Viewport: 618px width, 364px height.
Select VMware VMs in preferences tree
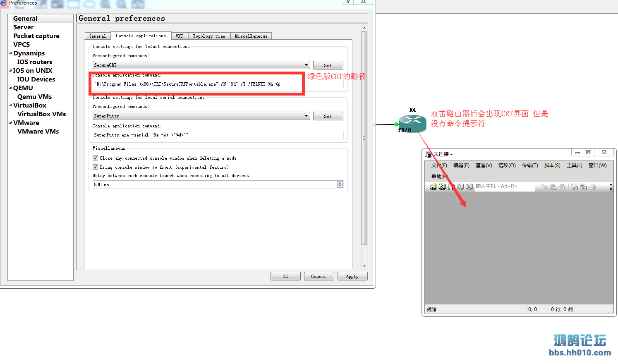point(38,131)
